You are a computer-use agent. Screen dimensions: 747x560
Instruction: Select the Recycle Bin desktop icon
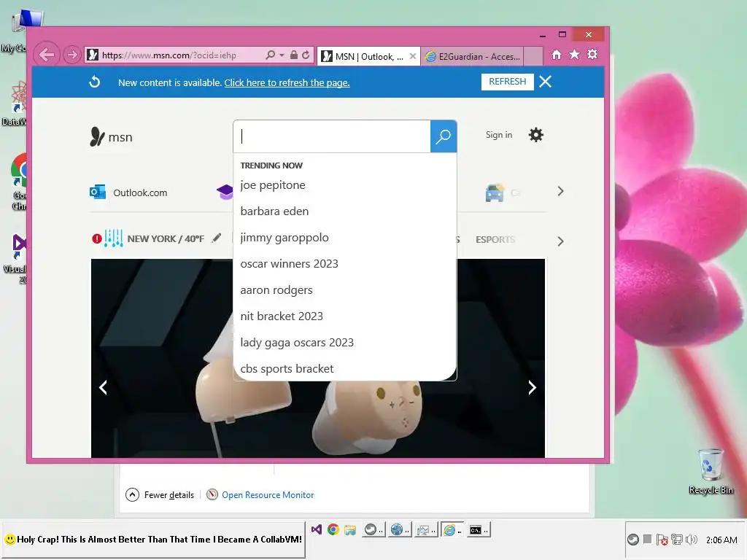[x=711, y=472]
